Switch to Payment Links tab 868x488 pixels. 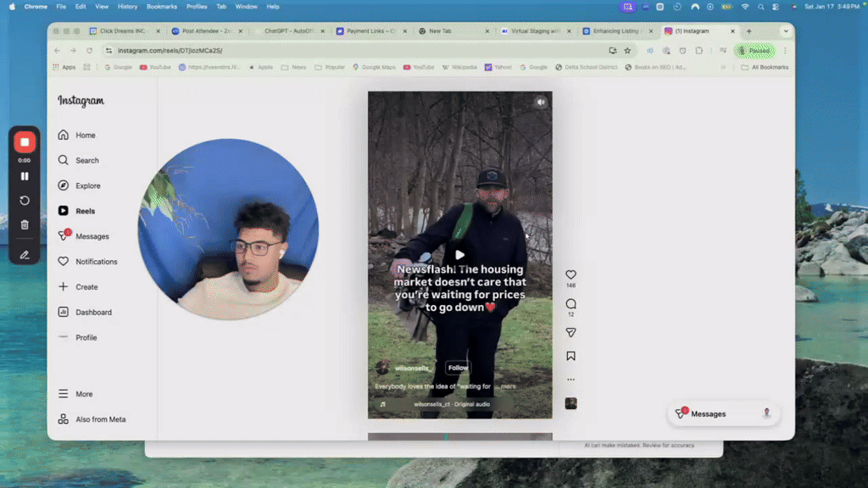[370, 31]
